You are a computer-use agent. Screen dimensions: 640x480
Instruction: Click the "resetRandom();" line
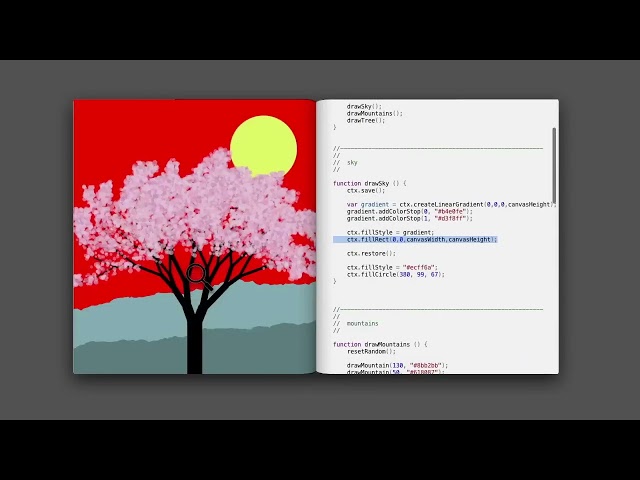click(x=371, y=351)
